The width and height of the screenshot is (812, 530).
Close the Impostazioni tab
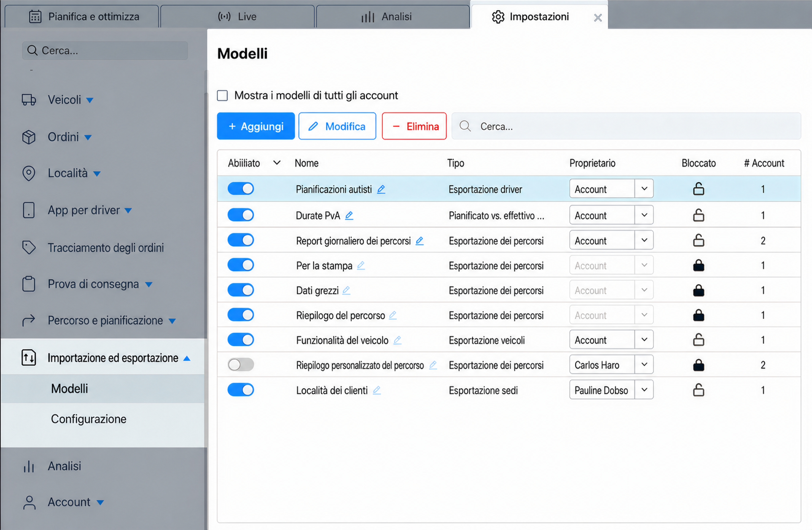coord(598,18)
